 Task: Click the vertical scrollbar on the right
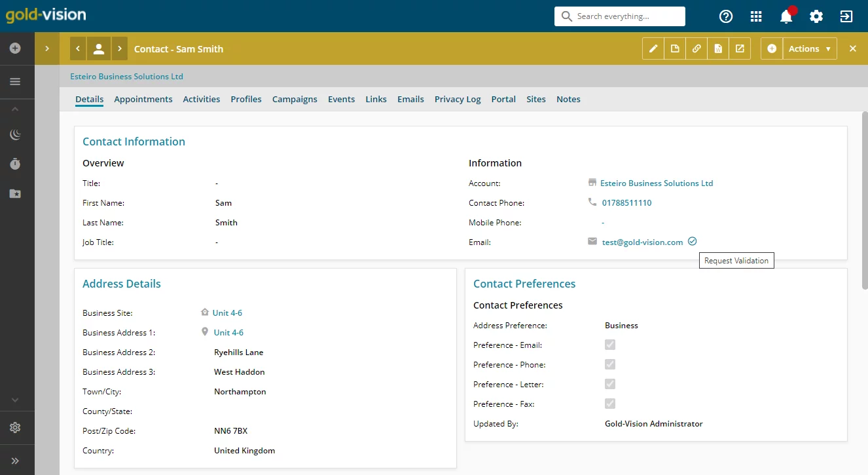[865, 200]
